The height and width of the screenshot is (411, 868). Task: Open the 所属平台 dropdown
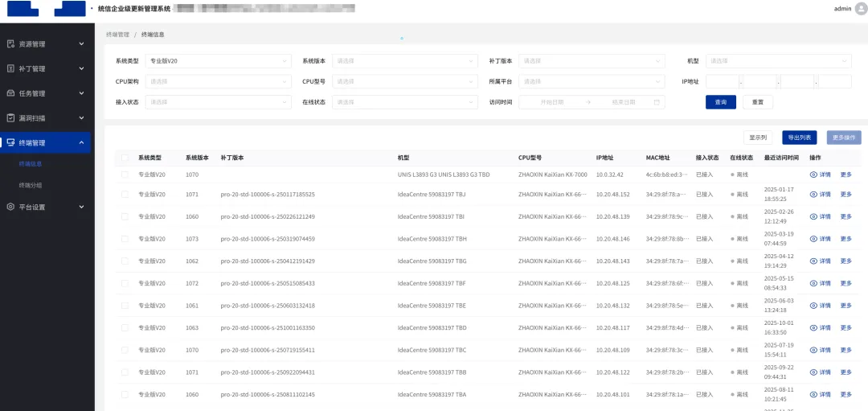592,81
